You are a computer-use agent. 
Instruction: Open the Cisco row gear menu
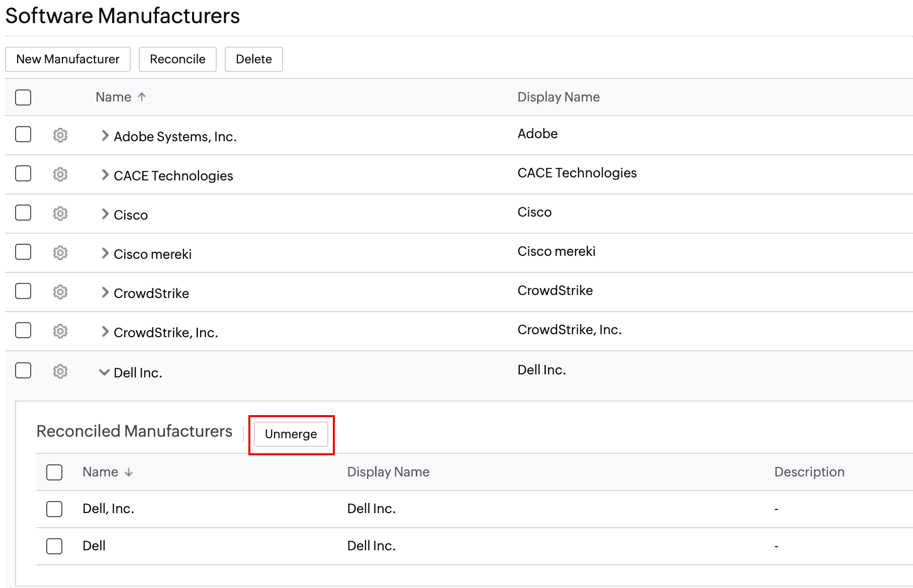[60, 214]
